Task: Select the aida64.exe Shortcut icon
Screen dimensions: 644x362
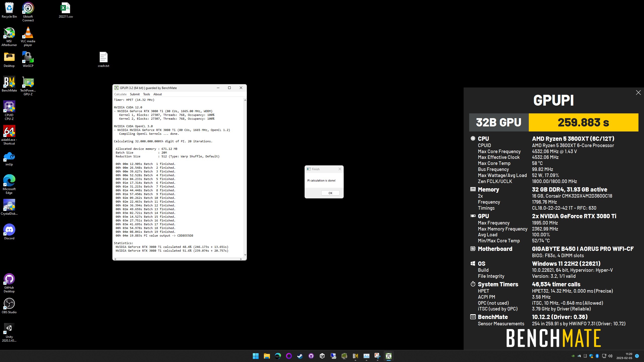Action: tap(9, 135)
